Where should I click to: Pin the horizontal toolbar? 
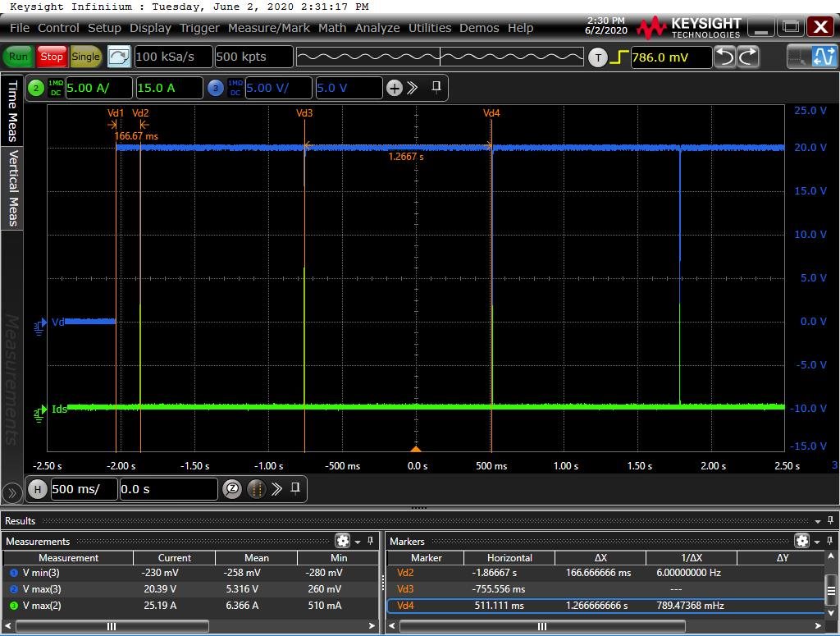coord(295,488)
